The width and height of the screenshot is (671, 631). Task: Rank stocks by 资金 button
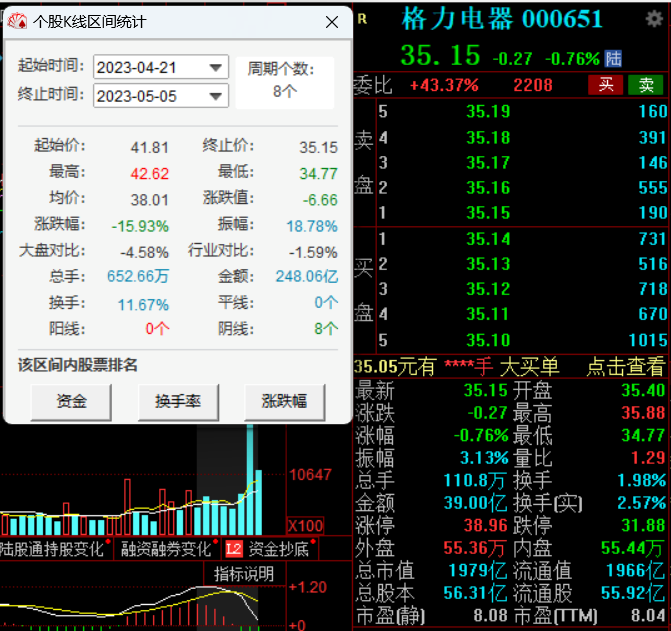[x=71, y=402]
